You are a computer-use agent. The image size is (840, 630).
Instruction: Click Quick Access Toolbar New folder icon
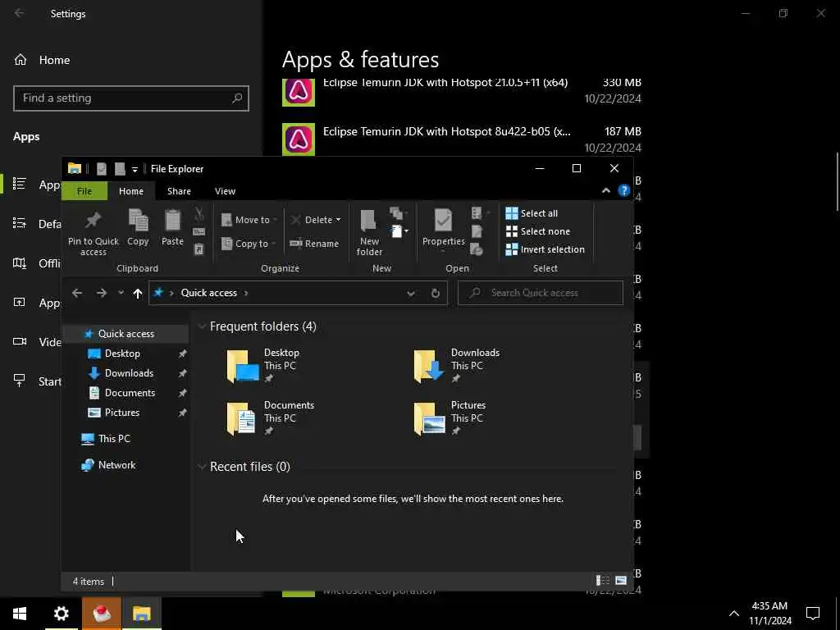click(x=120, y=169)
